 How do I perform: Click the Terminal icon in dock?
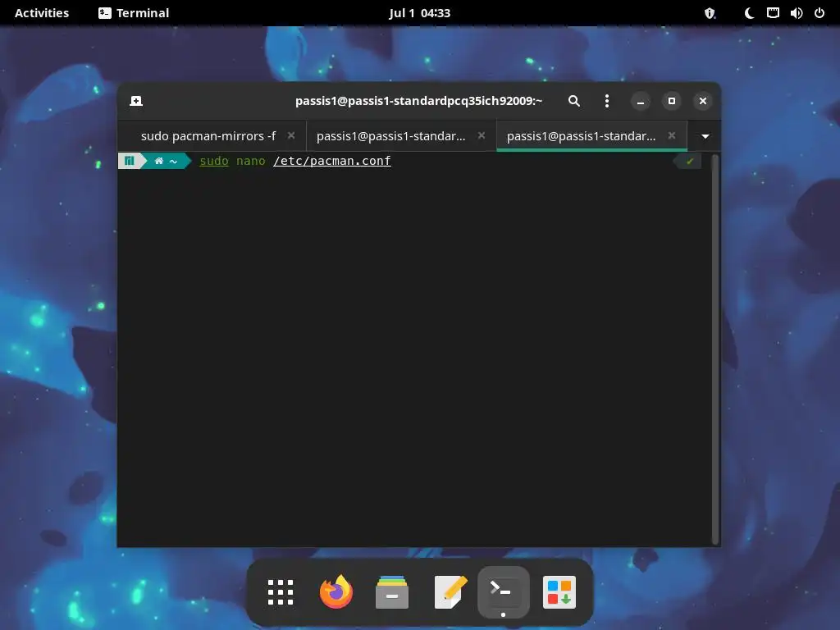click(503, 592)
